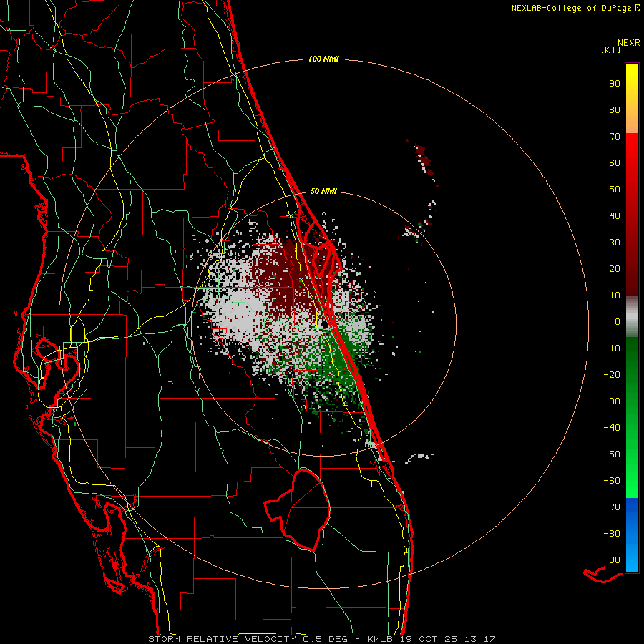Select the -60 value on velocity scale
The width and height of the screenshot is (644, 644).
click(612, 481)
